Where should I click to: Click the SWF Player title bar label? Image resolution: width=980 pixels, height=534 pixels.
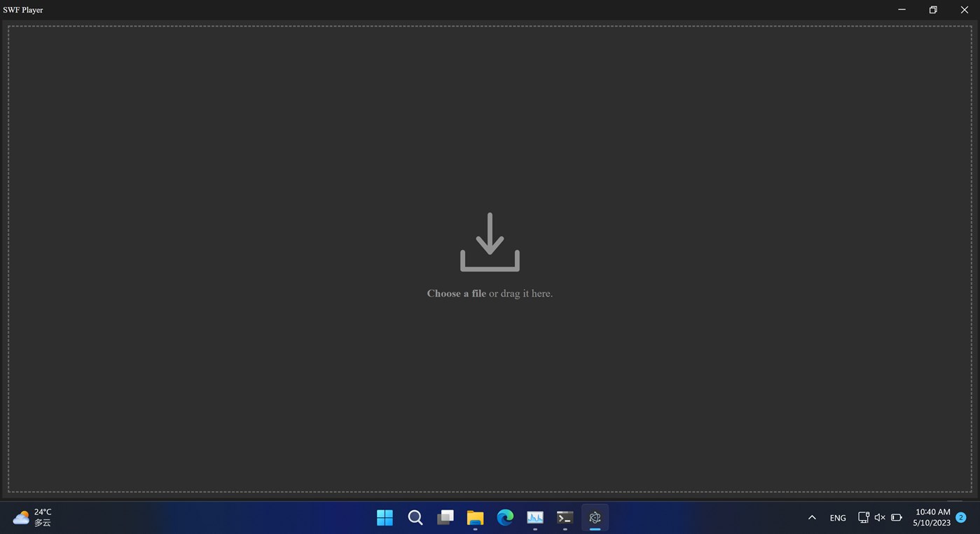[23, 9]
